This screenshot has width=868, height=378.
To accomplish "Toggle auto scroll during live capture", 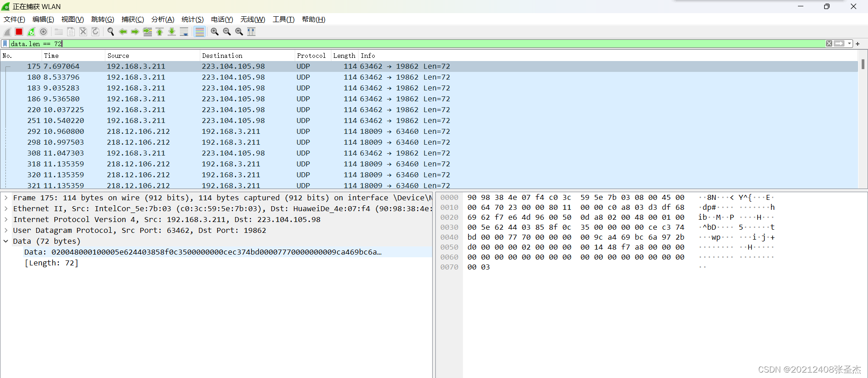I will coord(184,32).
